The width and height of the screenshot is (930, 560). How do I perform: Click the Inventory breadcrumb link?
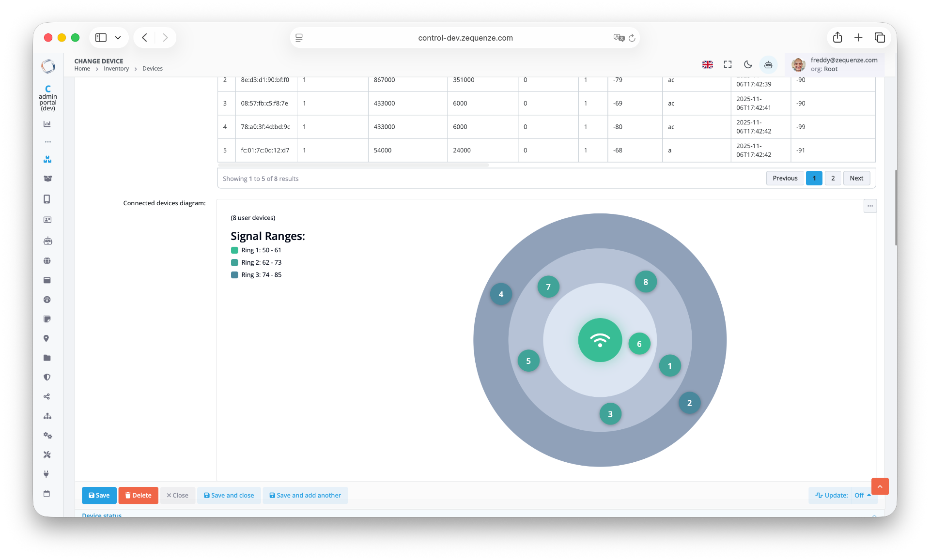click(x=116, y=69)
